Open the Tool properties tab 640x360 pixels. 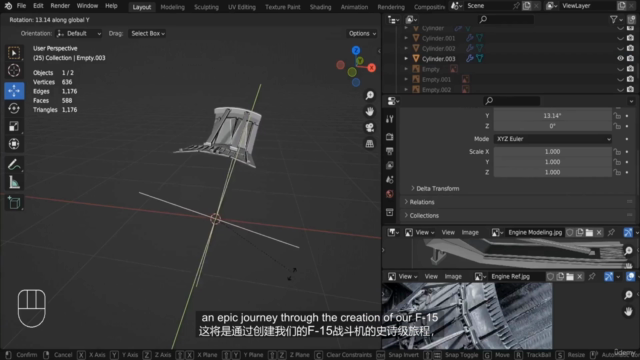point(390,119)
